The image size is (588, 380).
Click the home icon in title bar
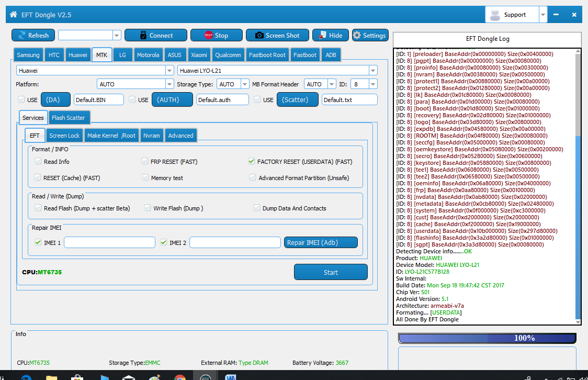[14, 15]
